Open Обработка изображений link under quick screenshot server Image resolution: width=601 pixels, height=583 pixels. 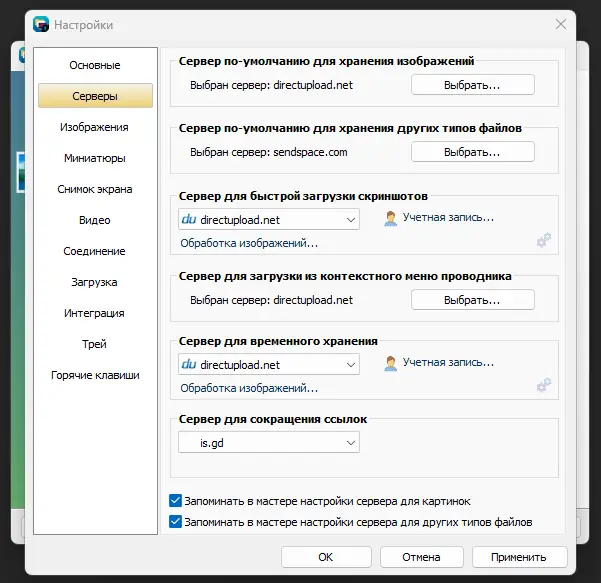point(249,243)
